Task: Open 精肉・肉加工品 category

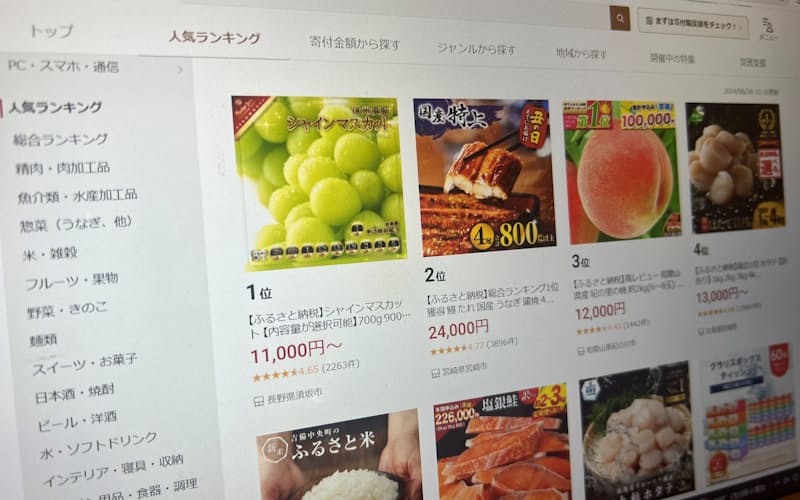Action: [x=63, y=167]
